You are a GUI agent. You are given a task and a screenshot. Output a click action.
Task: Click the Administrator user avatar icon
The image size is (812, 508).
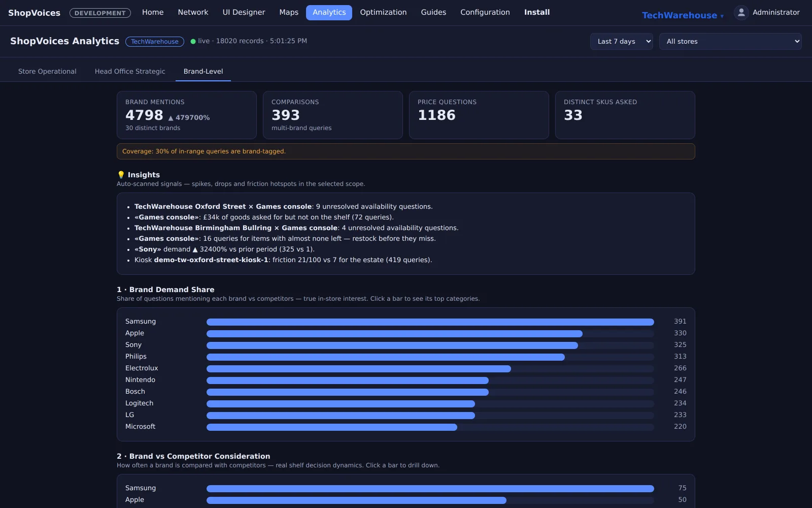[741, 13]
